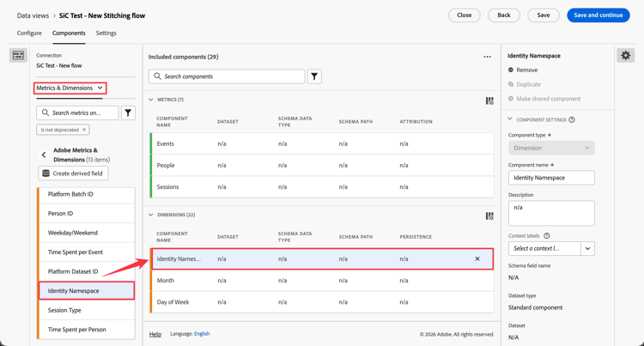The width and height of the screenshot is (644, 346).
Task: Open the Help link in footer
Action: (155, 334)
